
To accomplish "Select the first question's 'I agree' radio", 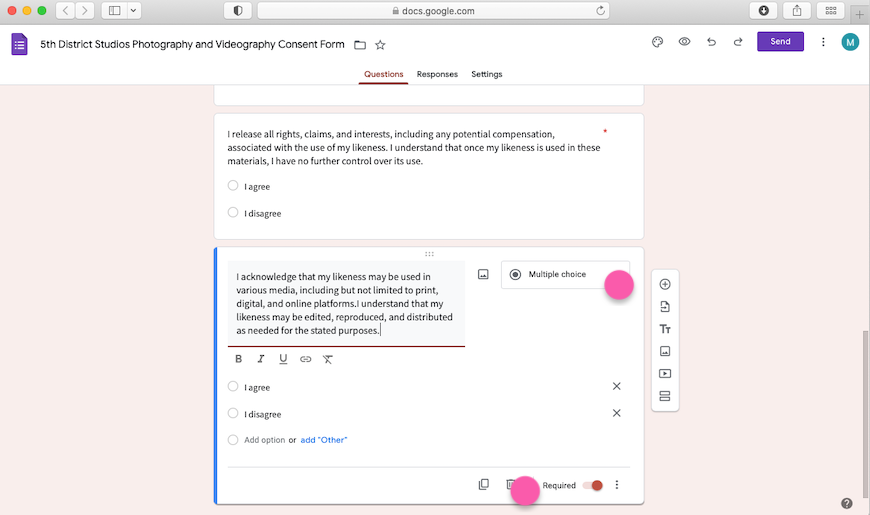I will pos(233,186).
